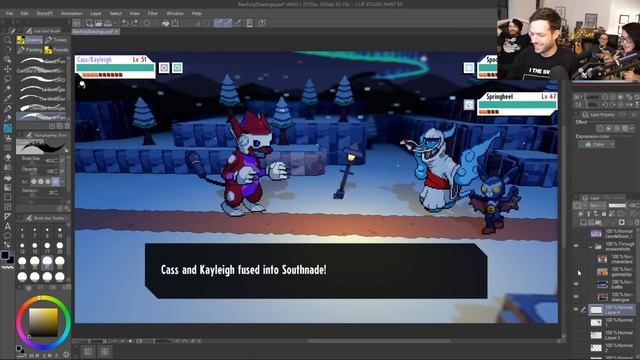Image resolution: width=640 pixels, height=360 pixels.
Task: Pick a color from the color wheel square
Action: [43, 322]
